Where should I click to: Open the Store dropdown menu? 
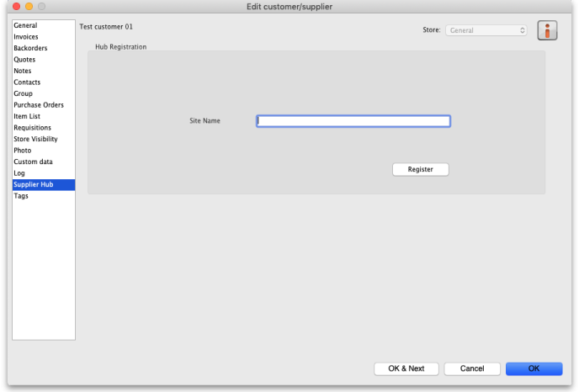[x=487, y=30]
